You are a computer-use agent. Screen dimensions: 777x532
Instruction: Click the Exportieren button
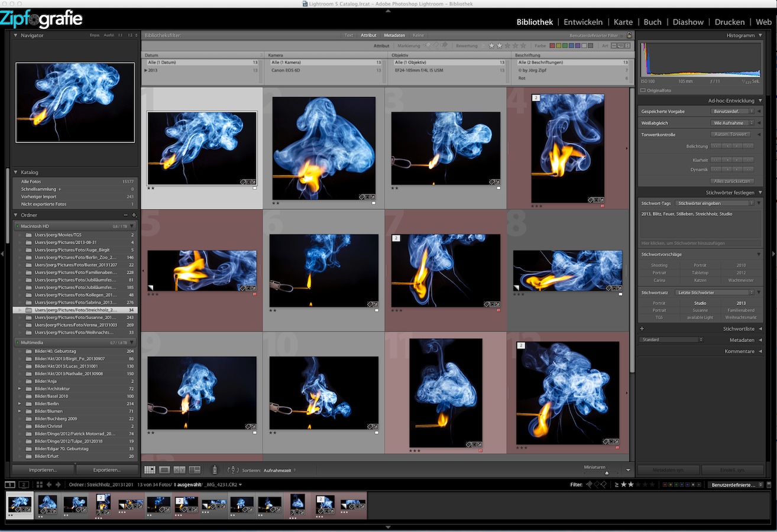pos(107,470)
